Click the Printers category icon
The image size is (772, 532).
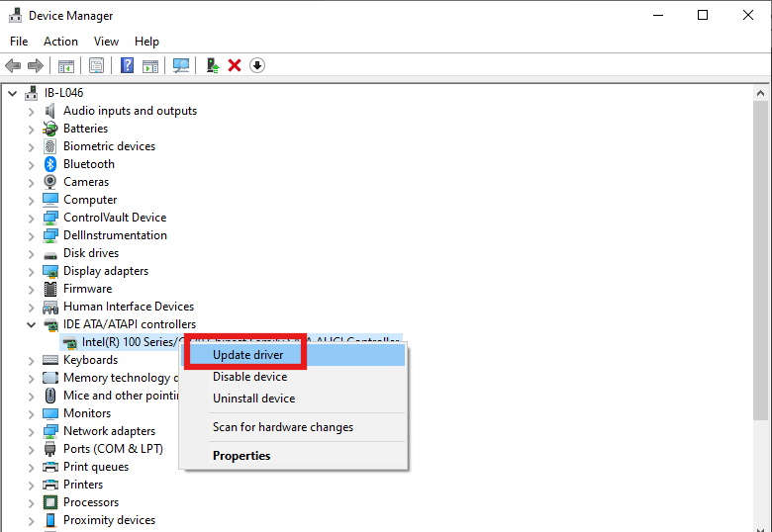[x=50, y=485]
